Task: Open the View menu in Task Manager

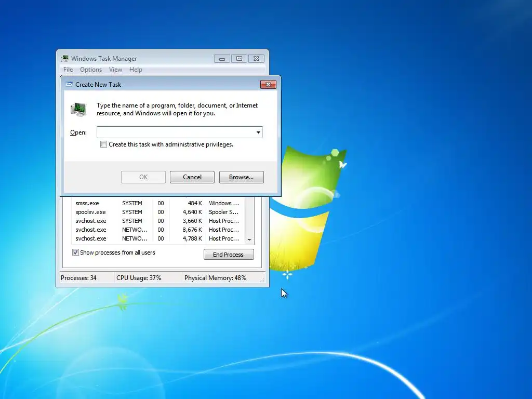Action: pos(115,70)
